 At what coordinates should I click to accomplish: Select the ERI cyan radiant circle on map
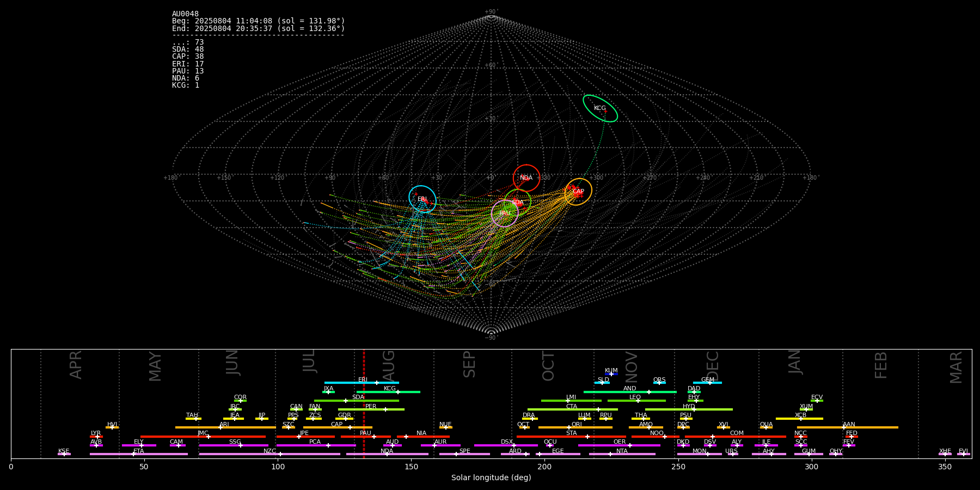[422, 199]
